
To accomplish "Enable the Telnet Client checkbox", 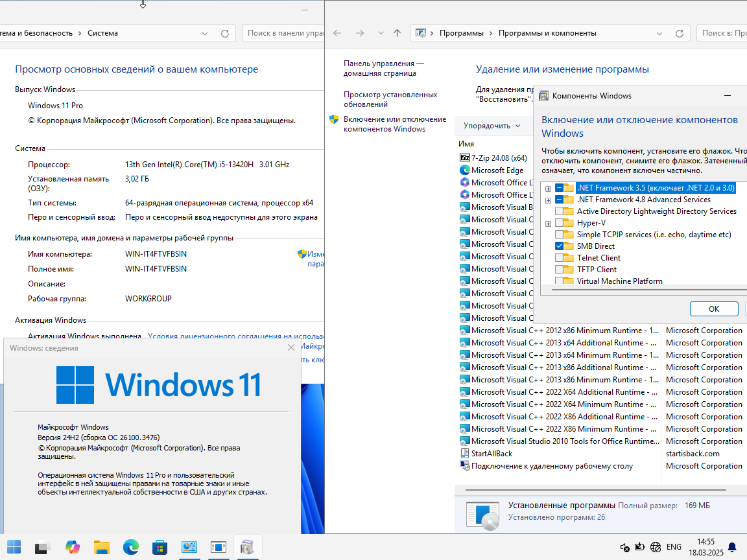I will [560, 257].
